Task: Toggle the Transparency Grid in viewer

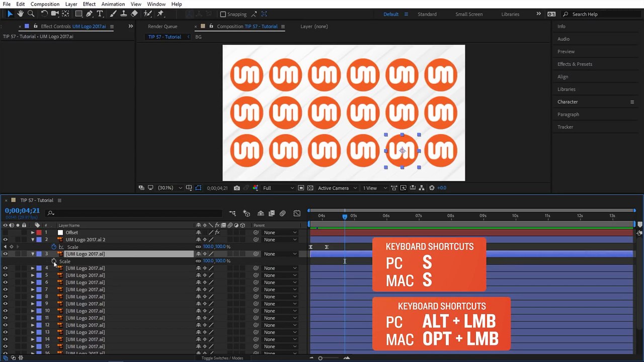Action: point(310,188)
